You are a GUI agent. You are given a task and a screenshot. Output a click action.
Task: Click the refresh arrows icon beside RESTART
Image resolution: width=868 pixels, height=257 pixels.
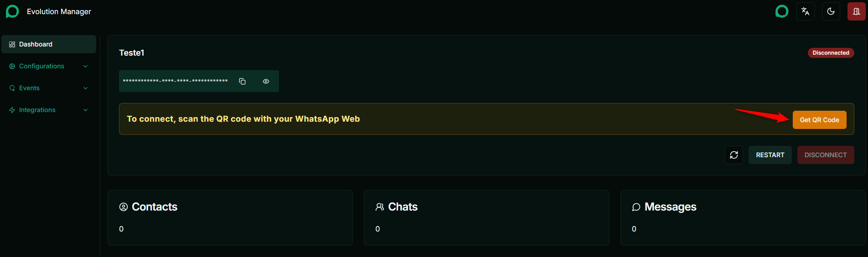click(734, 155)
